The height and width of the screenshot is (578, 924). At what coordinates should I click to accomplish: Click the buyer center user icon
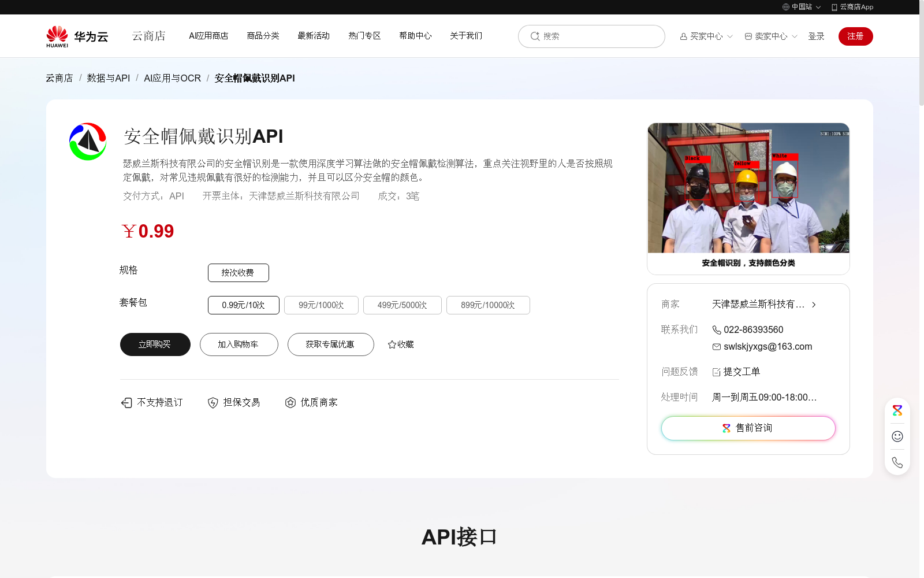pyautogui.click(x=684, y=36)
